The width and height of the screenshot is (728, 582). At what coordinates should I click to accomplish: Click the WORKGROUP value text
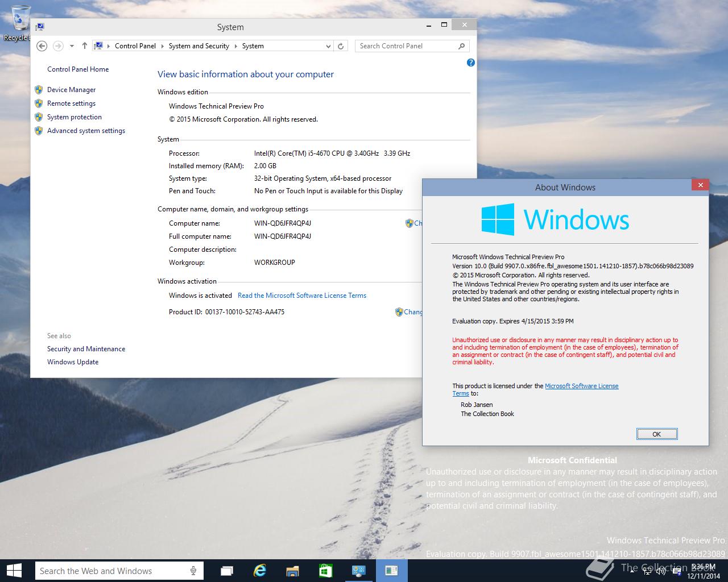pos(275,263)
